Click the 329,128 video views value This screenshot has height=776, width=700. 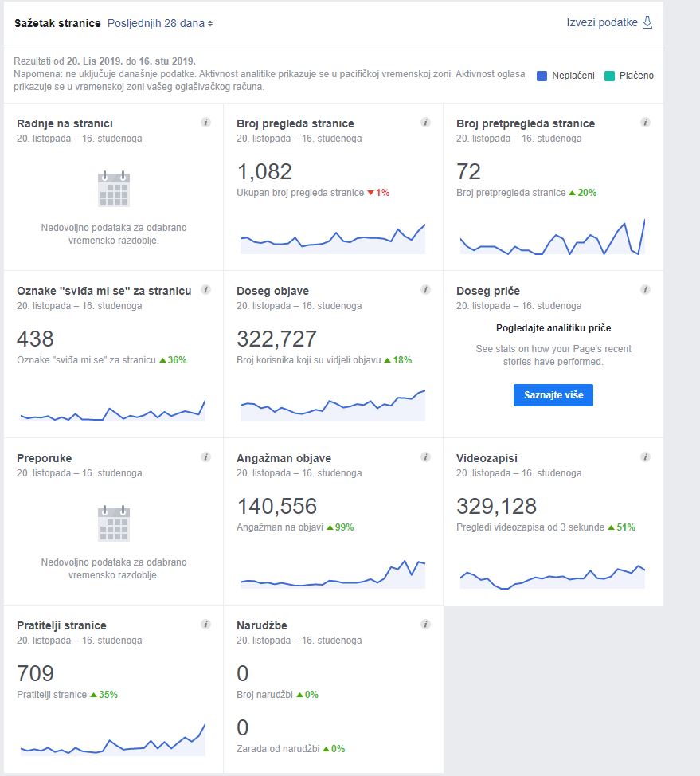point(496,506)
